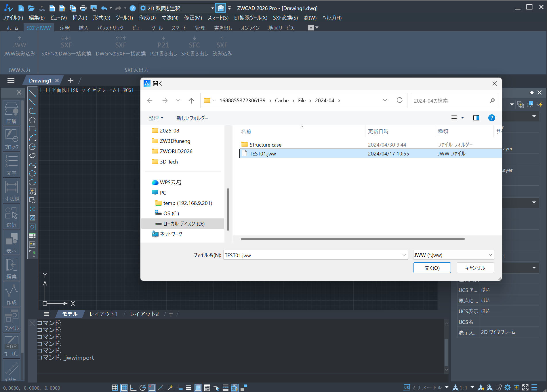547x392 pixels.
Task: Select ローカル ディスク (D:) in tree
Action: tap(182, 224)
